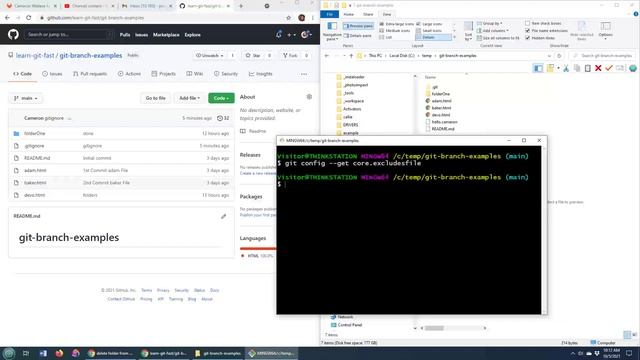Viewport: 640px width, 360px height.
Task: Open Insights tab
Action: pos(260,74)
